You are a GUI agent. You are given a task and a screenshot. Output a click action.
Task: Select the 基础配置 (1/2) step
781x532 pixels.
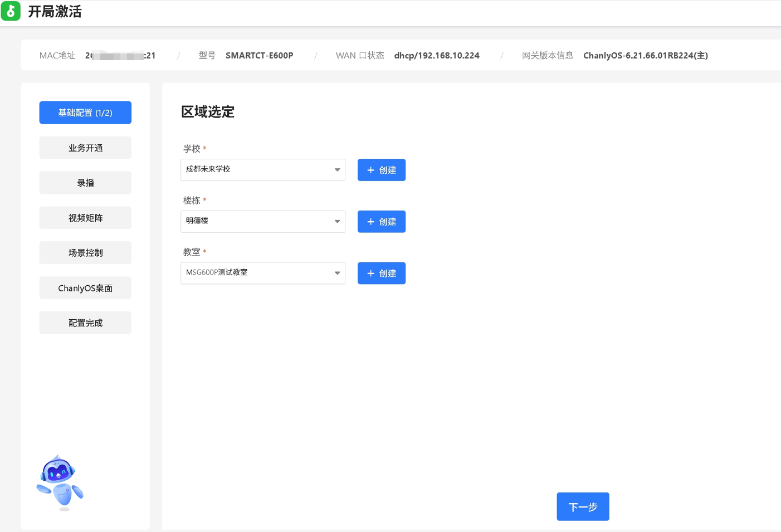[85, 113]
